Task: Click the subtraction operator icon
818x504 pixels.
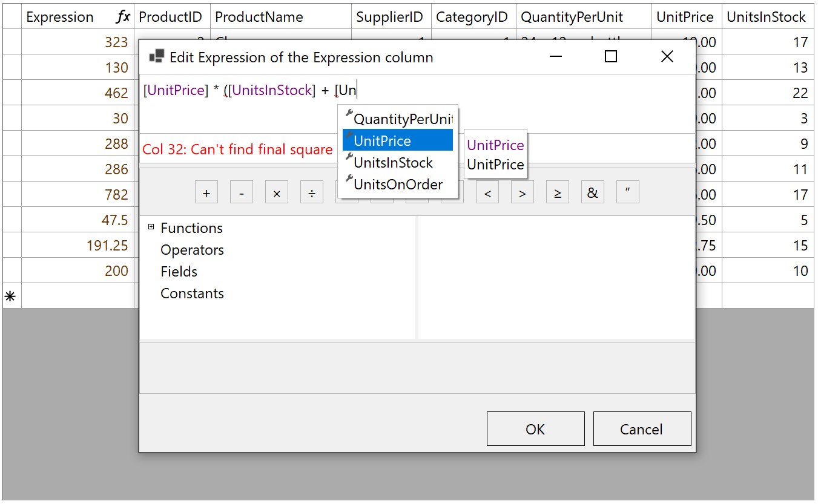Action: click(x=241, y=192)
